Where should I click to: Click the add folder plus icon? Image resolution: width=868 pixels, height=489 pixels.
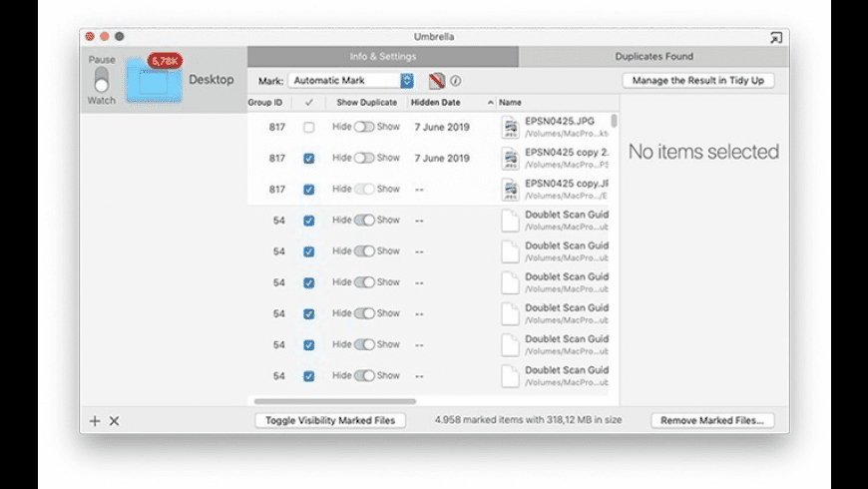point(95,421)
